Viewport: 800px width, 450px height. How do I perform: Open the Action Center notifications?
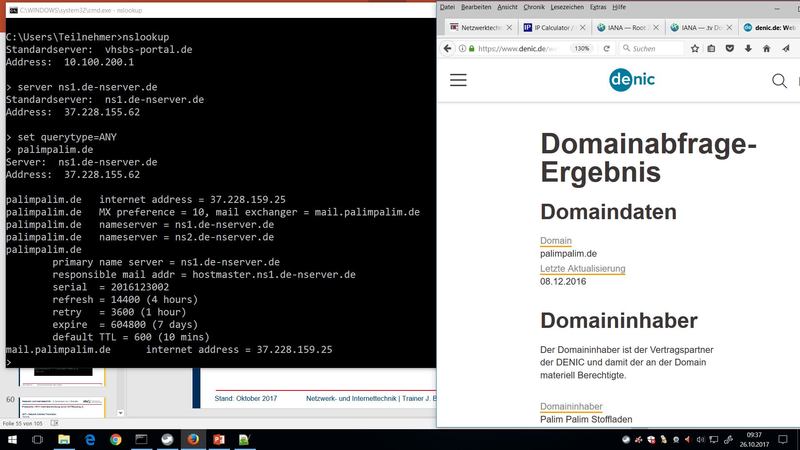pyautogui.click(x=783, y=439)
